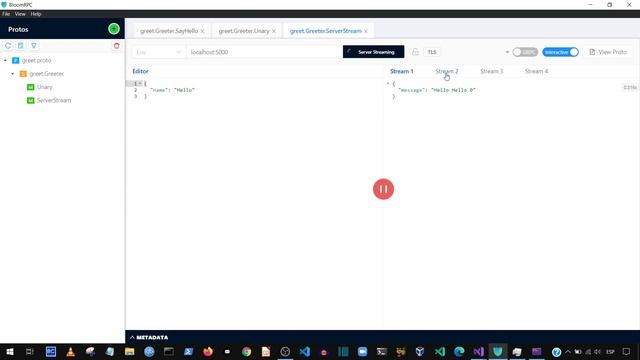Close the greet.Greeter.ServerStream tab

coord(366,31)
